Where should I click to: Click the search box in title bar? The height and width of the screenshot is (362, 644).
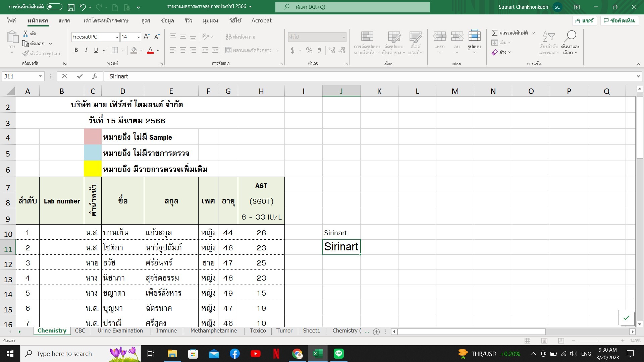[352, 7]
